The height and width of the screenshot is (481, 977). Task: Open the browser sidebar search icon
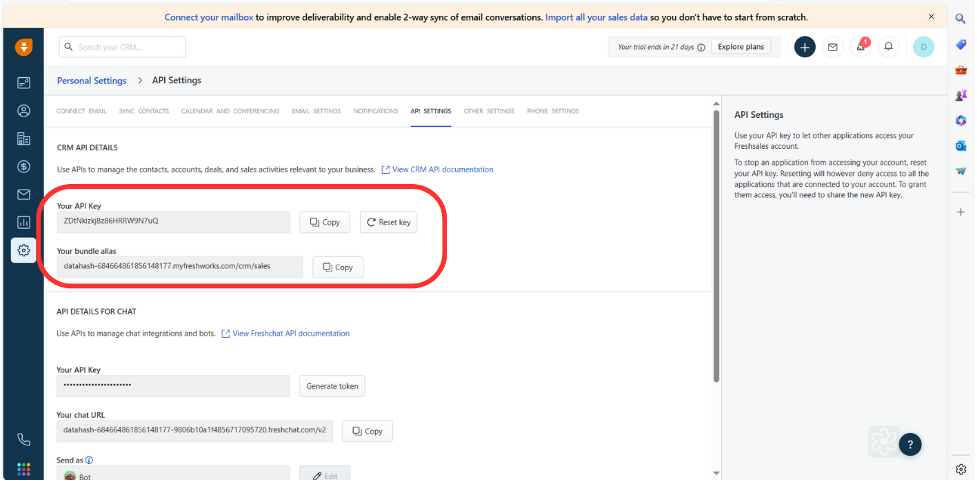click(960, 19)
